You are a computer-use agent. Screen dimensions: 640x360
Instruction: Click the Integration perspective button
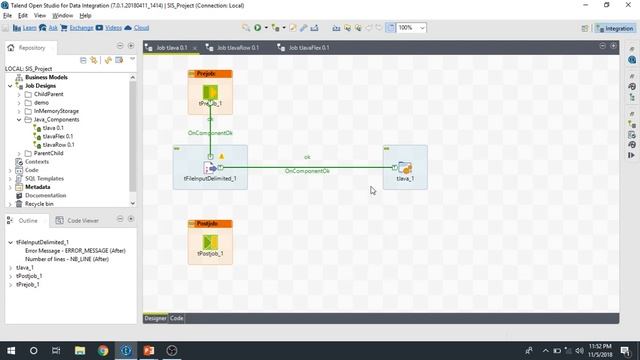tap(615, 28)
